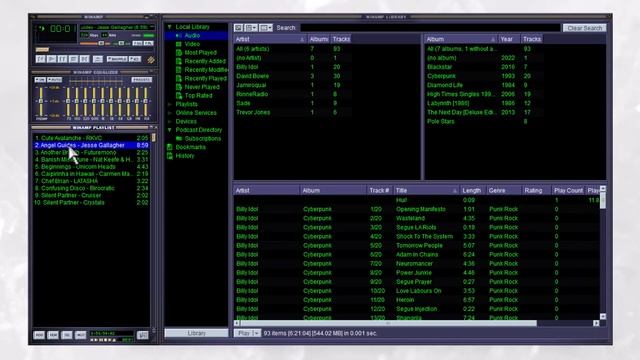Sort tracks by the Play Count column header
The width and height of the screenshot is (640, 360).
tap(568, 191)
